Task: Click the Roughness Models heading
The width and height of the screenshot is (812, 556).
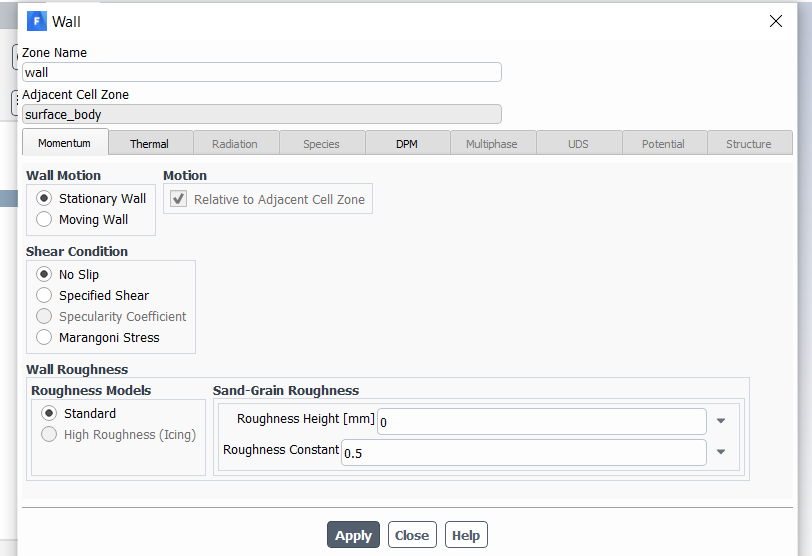Action: pos(91,390)
